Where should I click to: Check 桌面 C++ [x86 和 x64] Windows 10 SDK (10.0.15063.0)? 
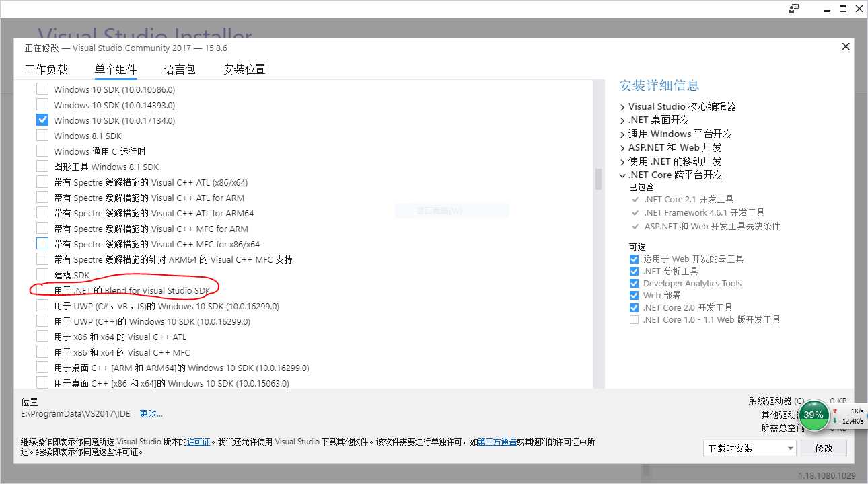[42, 382]
